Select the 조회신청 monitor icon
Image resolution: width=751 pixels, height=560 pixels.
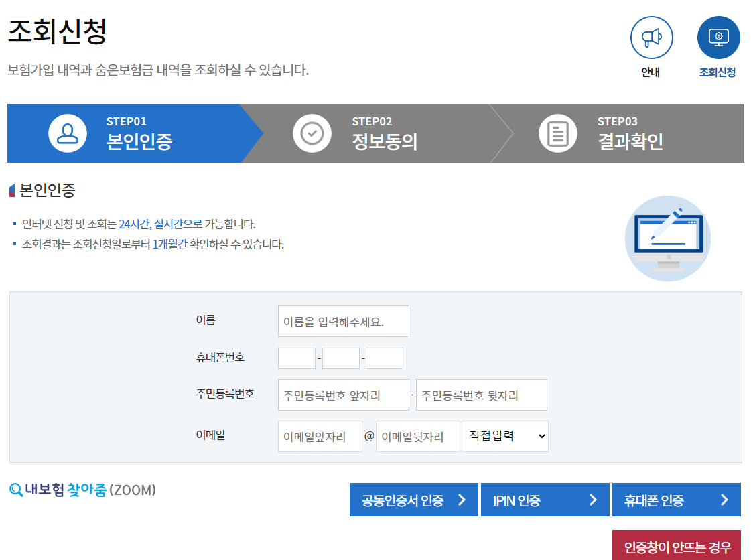click(x=718, y=38)
